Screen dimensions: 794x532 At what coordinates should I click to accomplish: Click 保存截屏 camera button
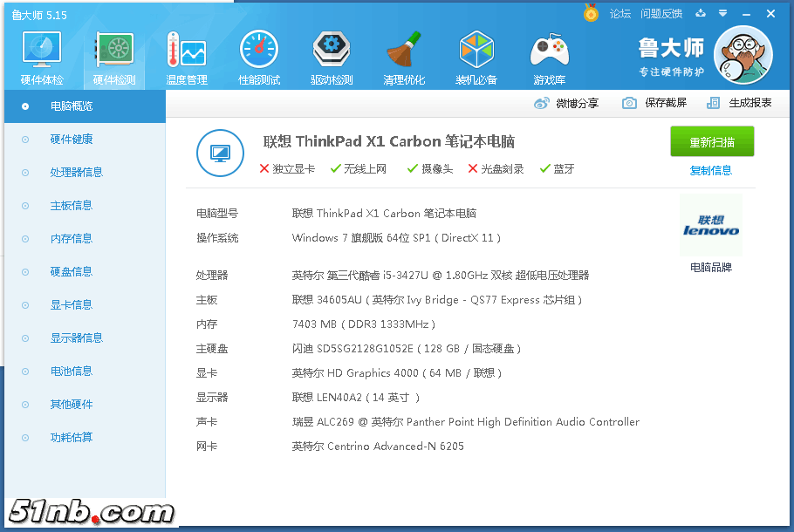654,103
